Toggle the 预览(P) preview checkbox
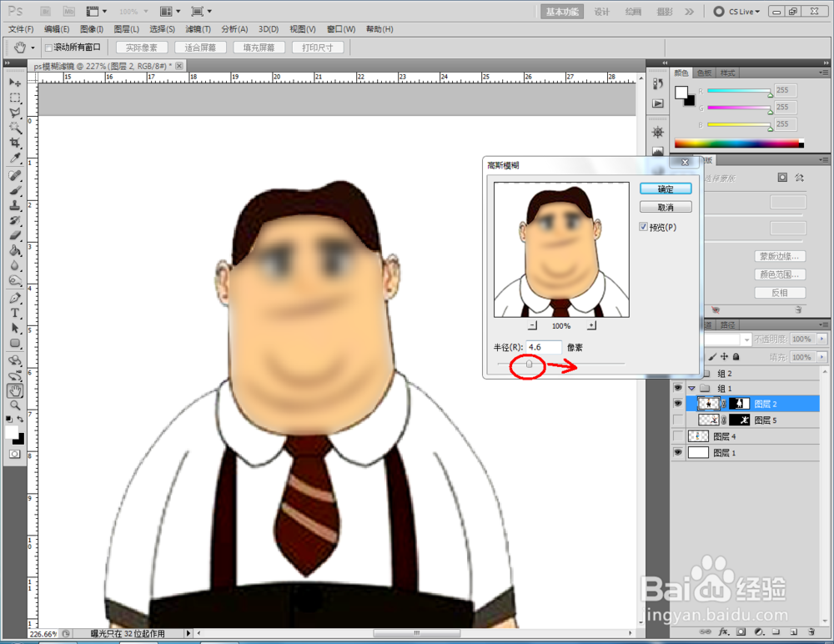The width and height of the screenshot is (834, 644). (644, 227)
